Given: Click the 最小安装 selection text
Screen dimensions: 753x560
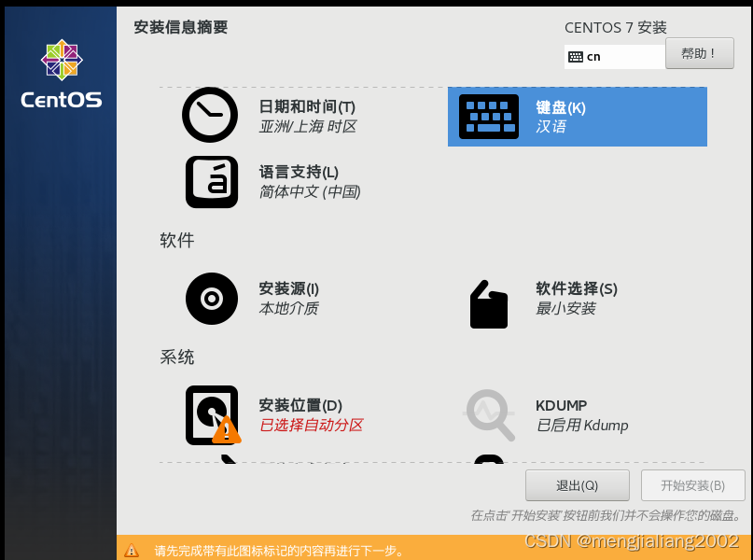Looking at the screenshot, I should [565, 308].
